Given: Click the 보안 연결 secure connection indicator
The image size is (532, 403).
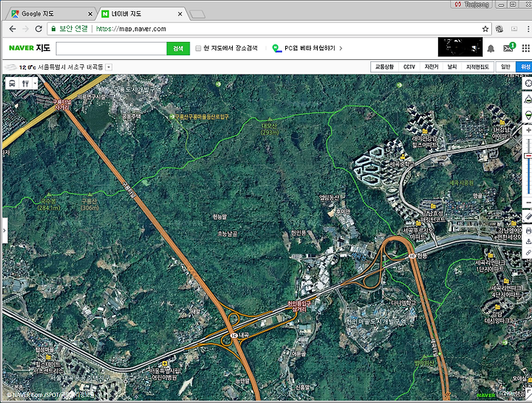Looking at the screenshot, I should [x=70, y=29].
